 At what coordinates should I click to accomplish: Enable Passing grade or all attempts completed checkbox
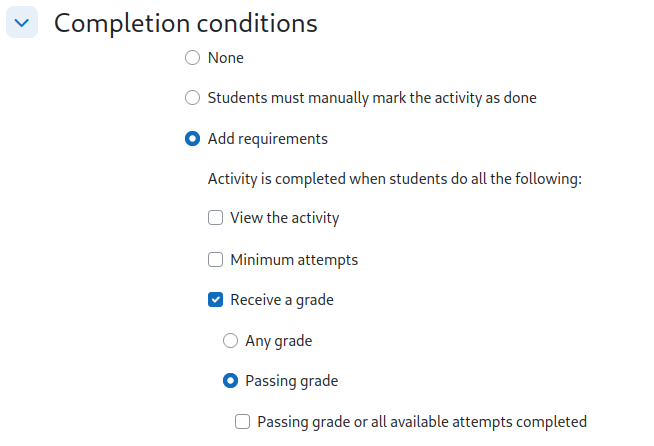pyautogui.click(x=242, y=421)
